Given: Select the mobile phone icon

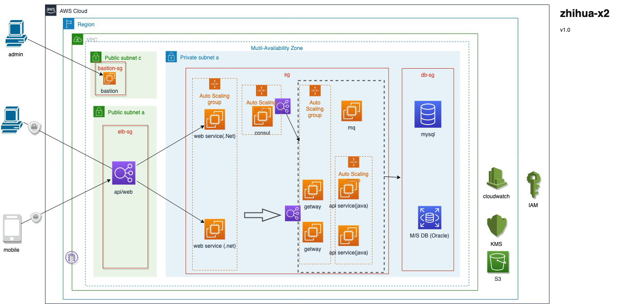Looking at the screenshot, I should (12, 229).
